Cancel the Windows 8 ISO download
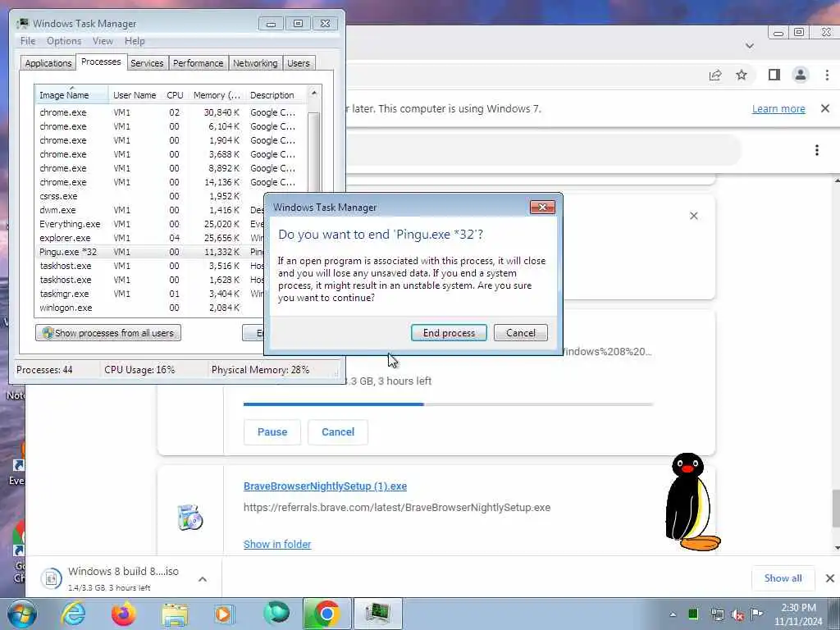 point(338,431)
